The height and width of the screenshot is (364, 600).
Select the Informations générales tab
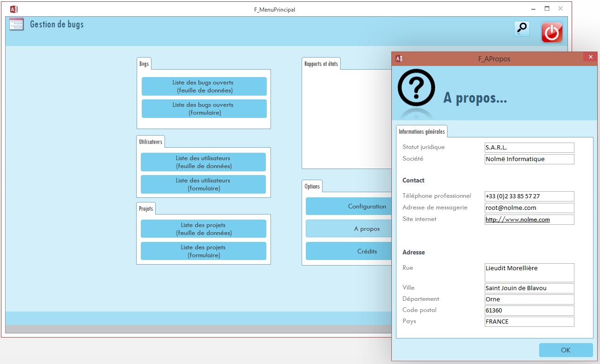[422, 131]
